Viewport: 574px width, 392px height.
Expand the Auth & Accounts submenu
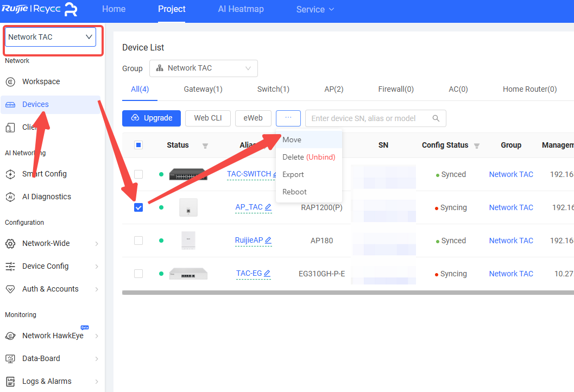coord(97,289)
